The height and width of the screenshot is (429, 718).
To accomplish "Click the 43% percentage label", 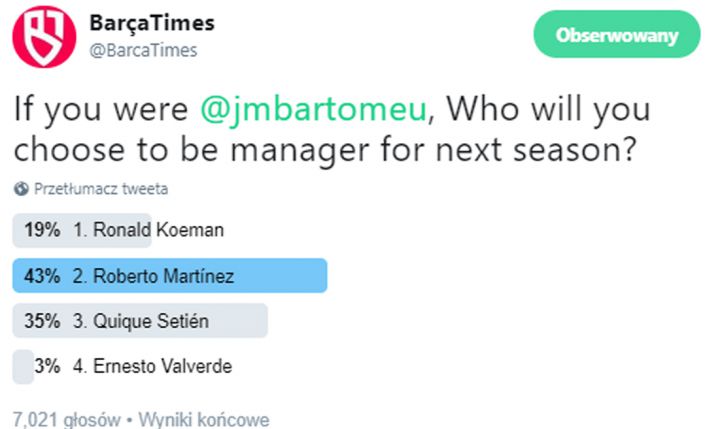I will (x=42, y=276).
